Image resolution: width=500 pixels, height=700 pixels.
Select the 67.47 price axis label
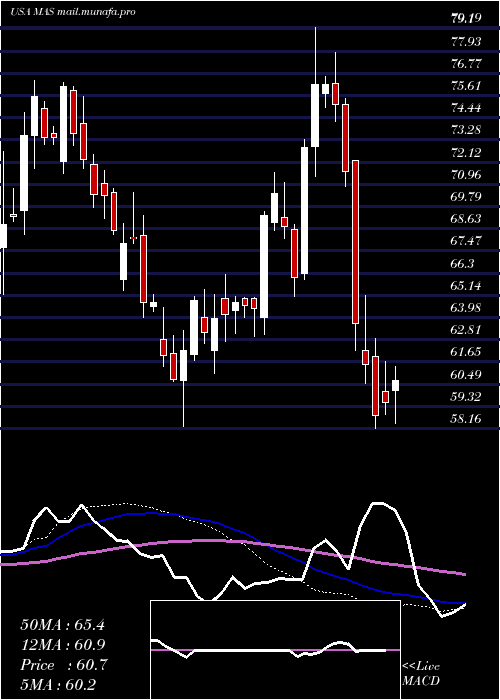466,241
